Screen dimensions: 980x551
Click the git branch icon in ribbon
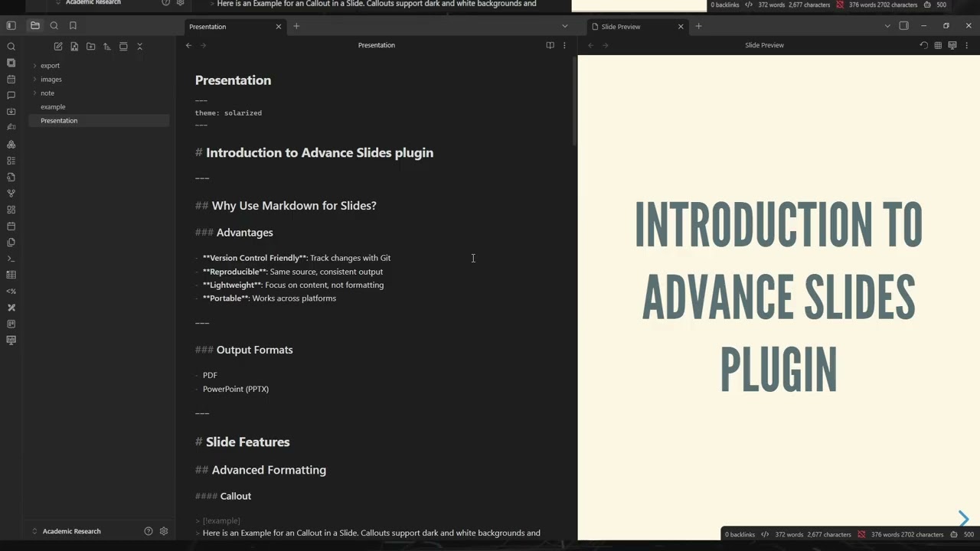point(11,194)
